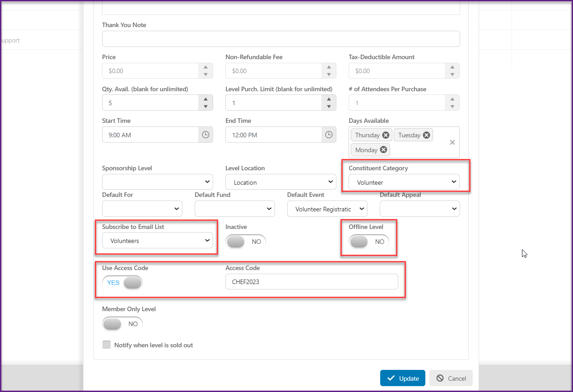Clear all Days Available selections

452,142
